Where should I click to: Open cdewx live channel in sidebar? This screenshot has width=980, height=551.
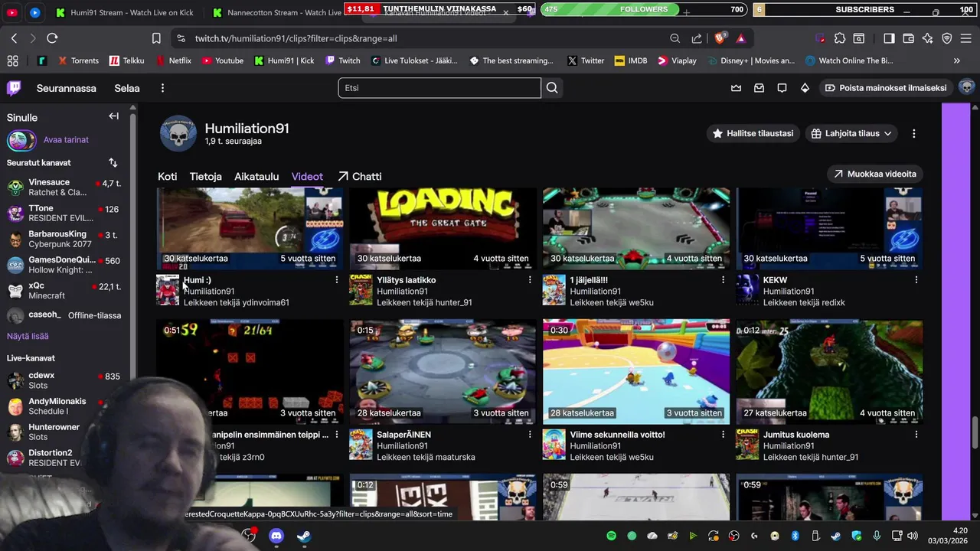click(64, 380)
